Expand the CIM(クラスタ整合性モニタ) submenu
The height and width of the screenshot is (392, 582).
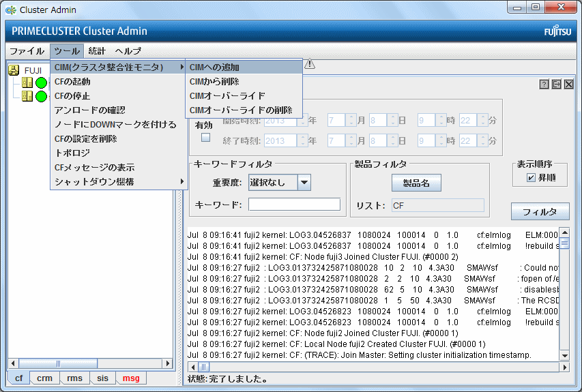[119, 67]
